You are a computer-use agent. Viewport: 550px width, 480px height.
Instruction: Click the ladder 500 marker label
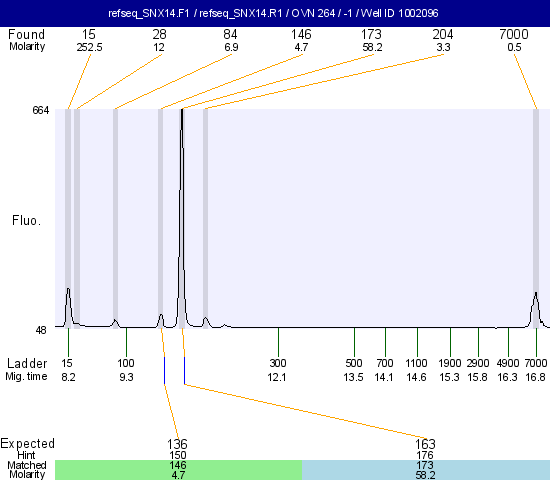(x=354, y=363)
